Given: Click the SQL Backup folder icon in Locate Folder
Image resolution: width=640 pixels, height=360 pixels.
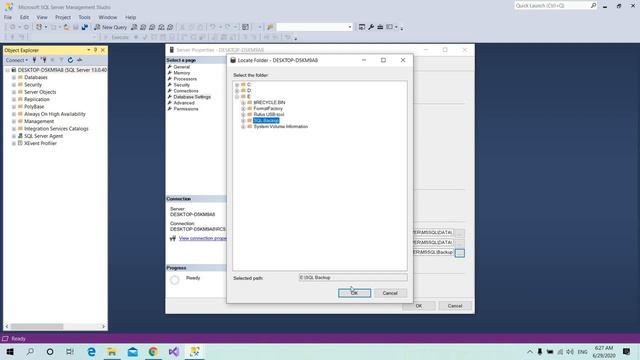Looking at the screenshot, I should click(x=249, y=120).
